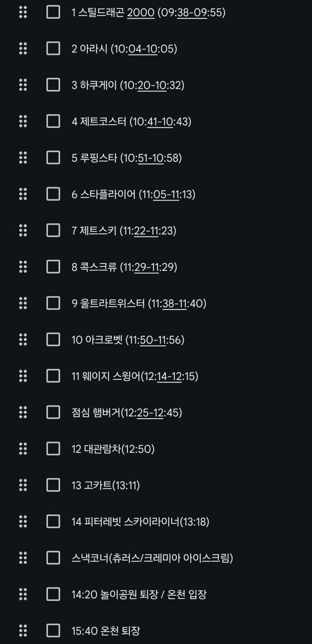Screen dimensions: 312x644
Task: Tick the 스타플라이어 checkbox
Action: 53,194
